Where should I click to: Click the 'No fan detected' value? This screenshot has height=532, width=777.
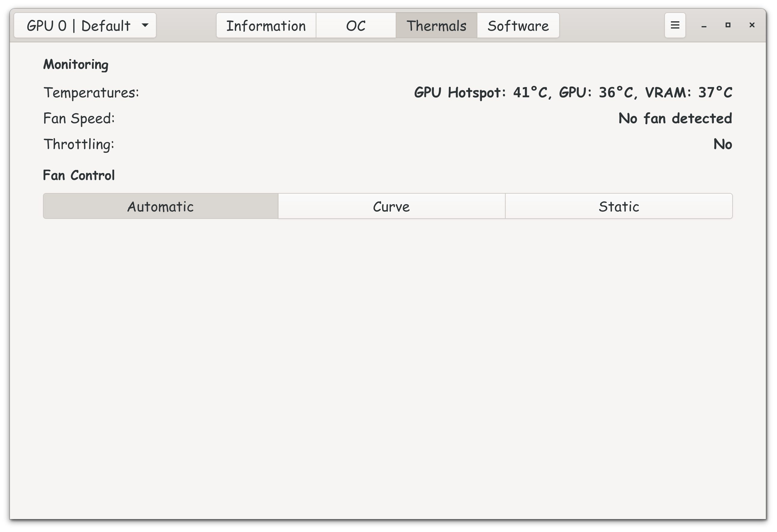(x=675, y=118)
